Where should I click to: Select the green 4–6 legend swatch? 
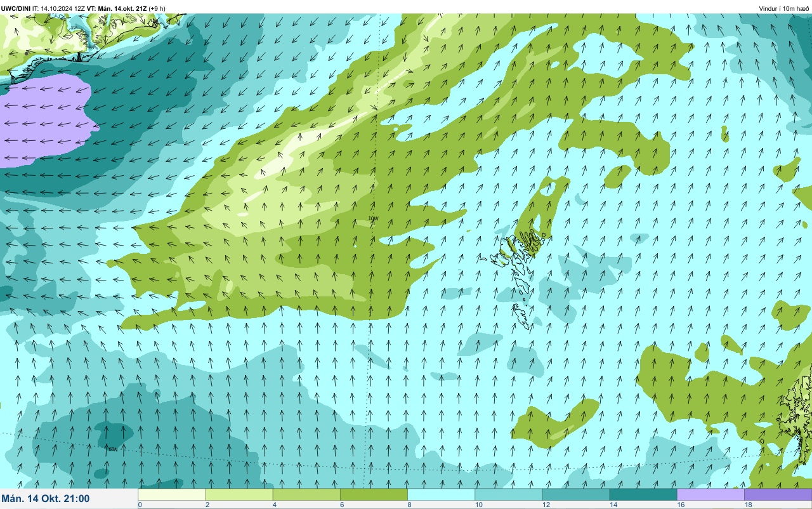(306, 494)
